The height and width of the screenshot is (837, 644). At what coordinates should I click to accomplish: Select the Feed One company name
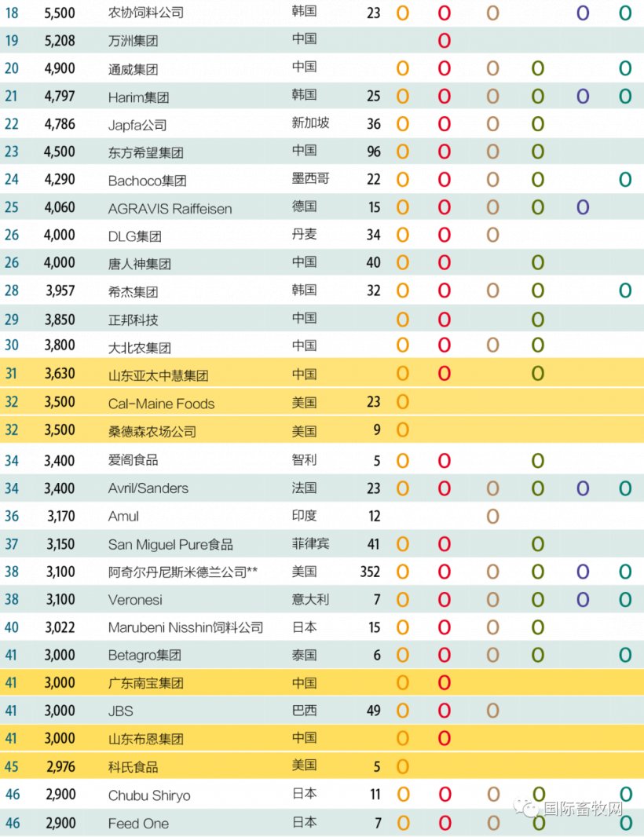(x=138, y=824)
